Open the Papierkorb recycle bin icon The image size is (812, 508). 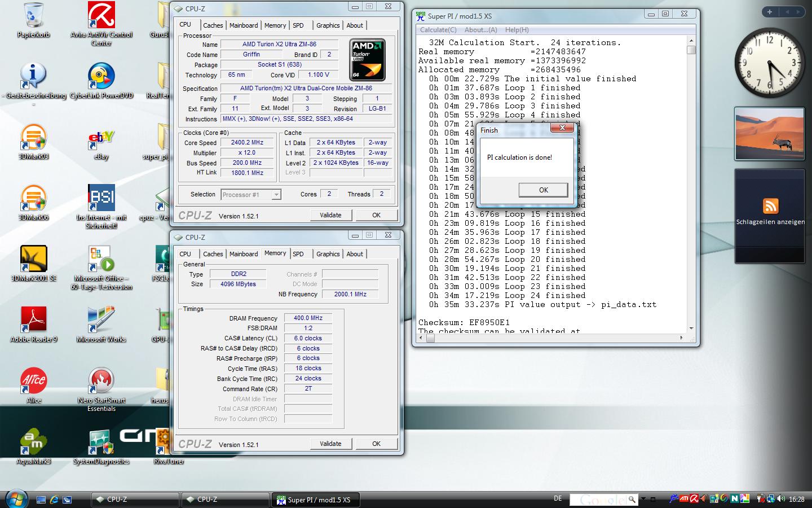[33, 20]
